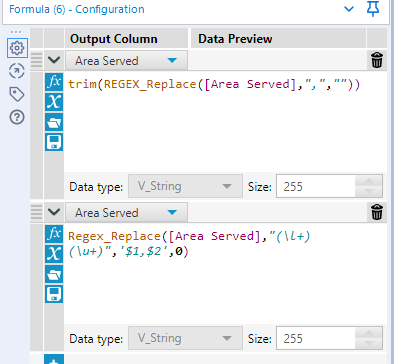Image resolution: width=394 pixels, height=364 pixels.
Task: Click into the second Regex_Replace expression editor
Action: click(225, 273)
